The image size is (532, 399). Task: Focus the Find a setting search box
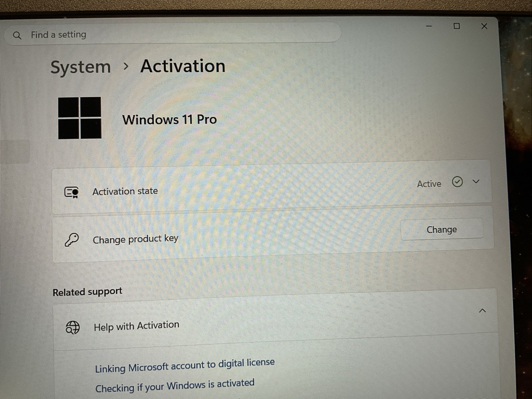pos(173,34)
